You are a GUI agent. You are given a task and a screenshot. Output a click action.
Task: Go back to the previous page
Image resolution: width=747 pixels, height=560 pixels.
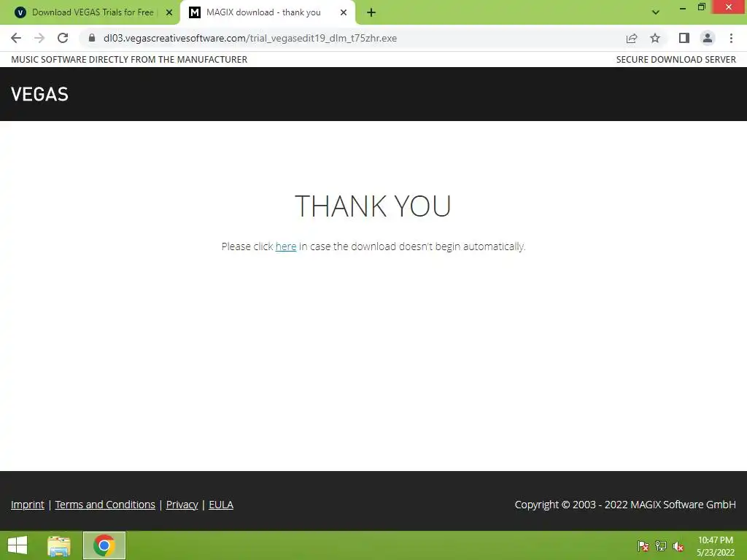(x=16, y=38)
